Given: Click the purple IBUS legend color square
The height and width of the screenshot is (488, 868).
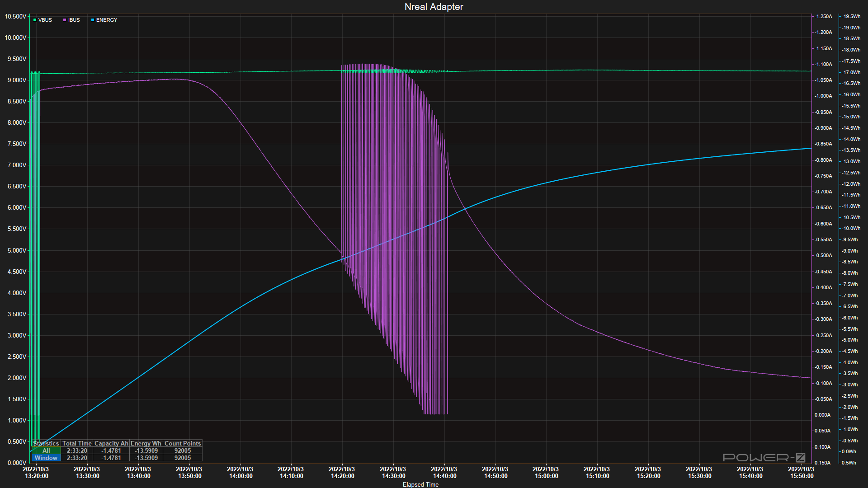Looking at the screenshot, I should [65, 20].
